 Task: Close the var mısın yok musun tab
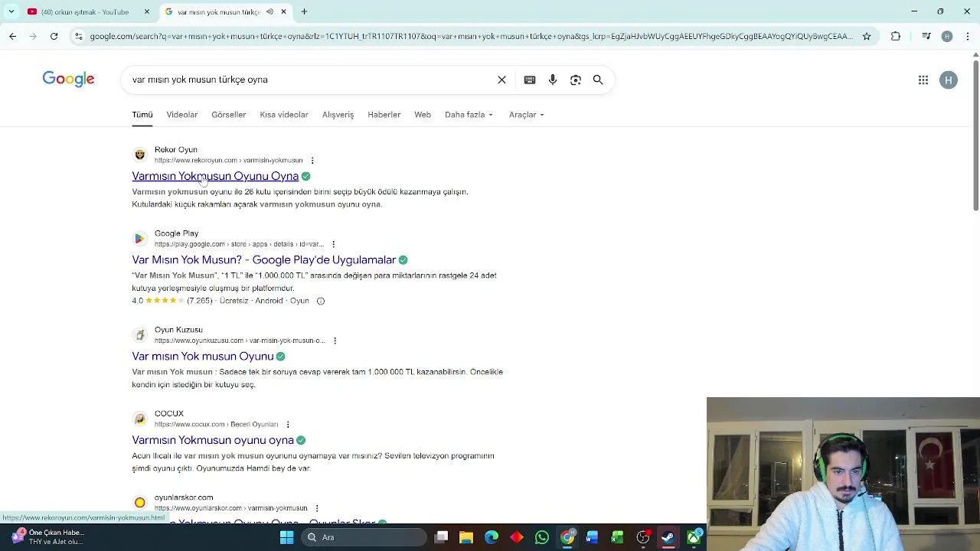coord(283,11)
